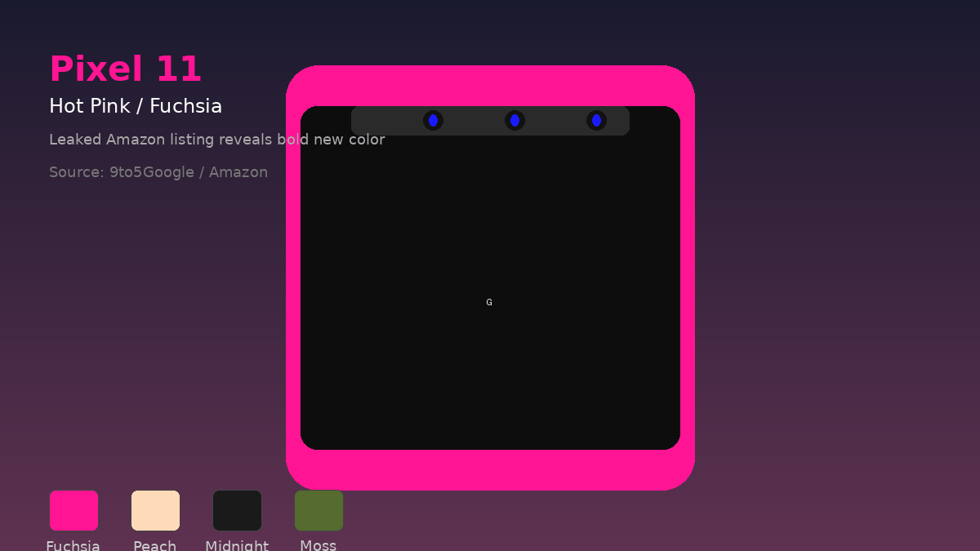This screenshot has height=551, width=980.
Task: Click the Peach label text
Action: click(155, 545)
